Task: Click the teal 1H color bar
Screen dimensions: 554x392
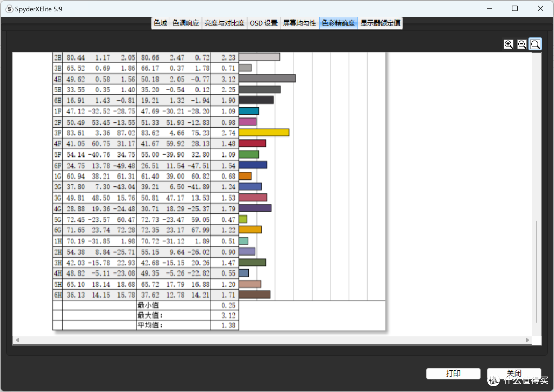Action: [x=244, y=241]
